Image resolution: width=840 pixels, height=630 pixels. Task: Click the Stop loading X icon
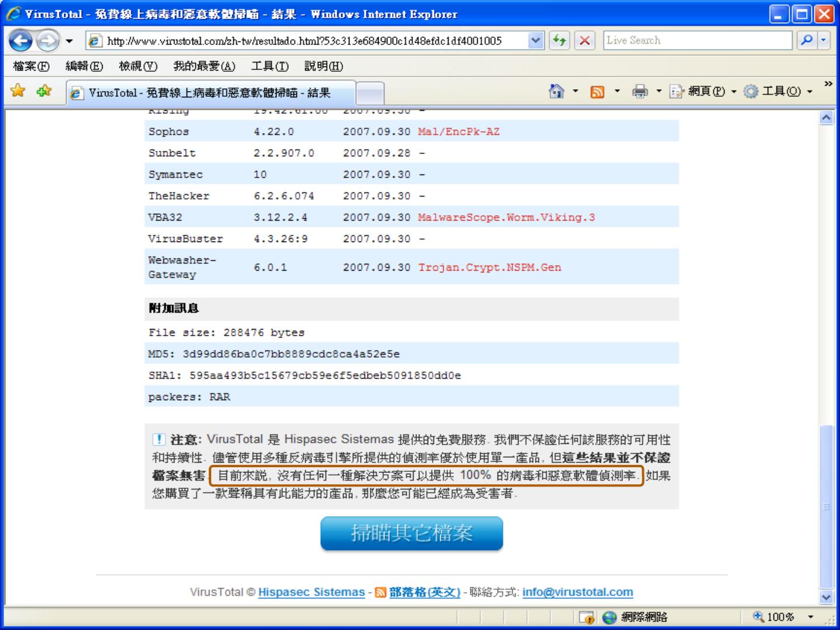584,40
